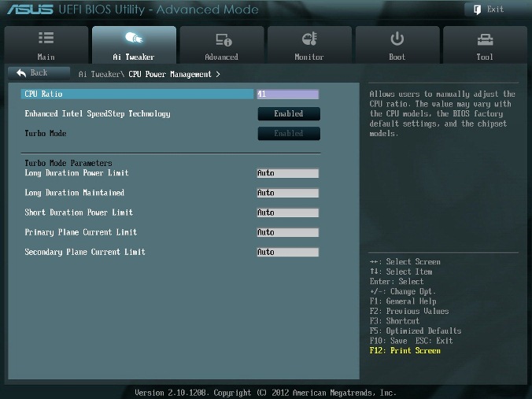This screenshot has width=532, height=399.
Task: Click the Tool tab printer-like icon
Action: [486, 39]
